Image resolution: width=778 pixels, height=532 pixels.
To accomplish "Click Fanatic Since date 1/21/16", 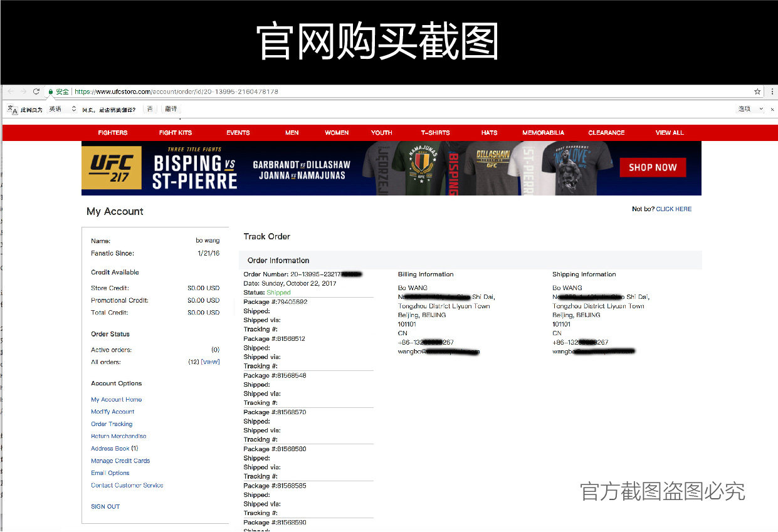I will [x=208, y=254].
